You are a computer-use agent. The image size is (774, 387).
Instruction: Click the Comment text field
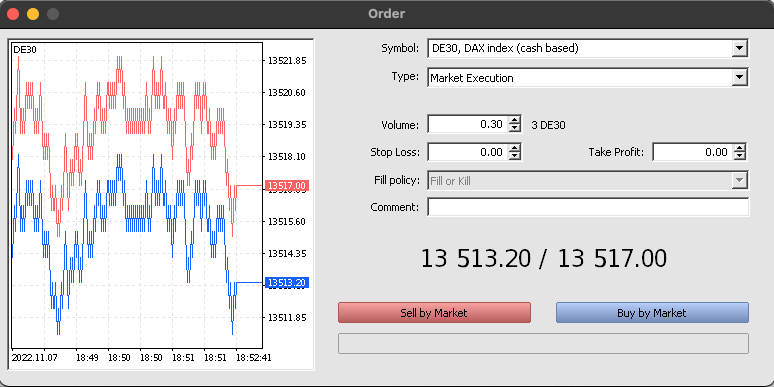tap(588, 207)
